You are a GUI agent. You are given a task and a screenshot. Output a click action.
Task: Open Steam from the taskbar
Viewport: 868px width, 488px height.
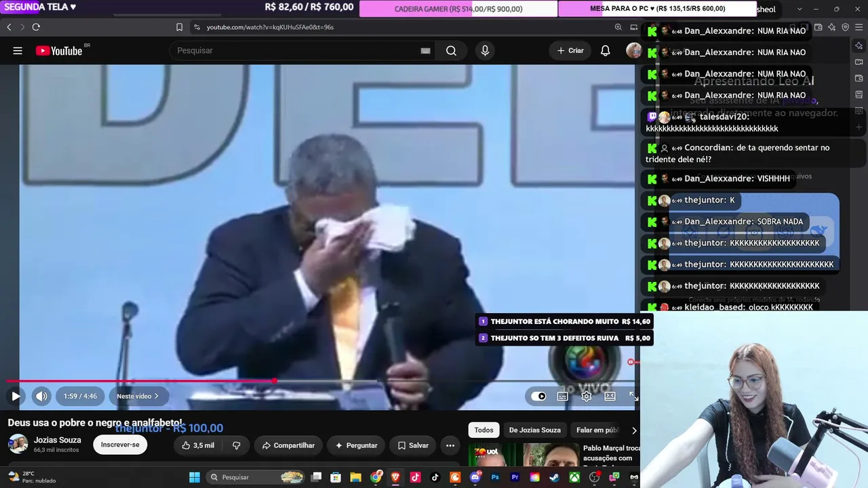[x=555, y=477]
